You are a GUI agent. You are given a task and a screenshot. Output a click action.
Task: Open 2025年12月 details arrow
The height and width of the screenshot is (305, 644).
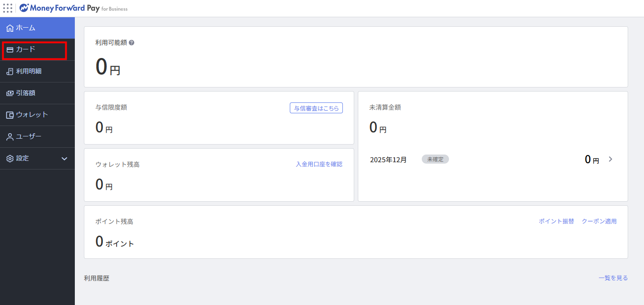point(610,159)
